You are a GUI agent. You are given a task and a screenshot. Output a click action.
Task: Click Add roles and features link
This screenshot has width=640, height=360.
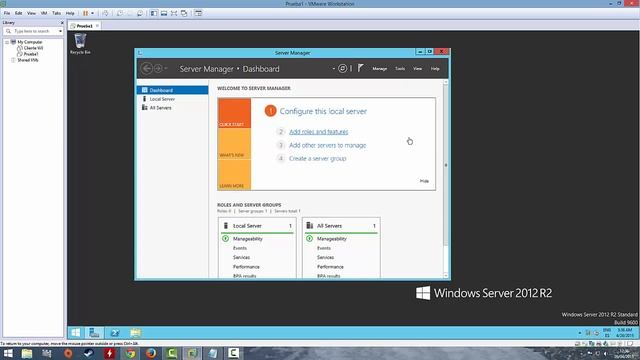click(x=319, y=131)
